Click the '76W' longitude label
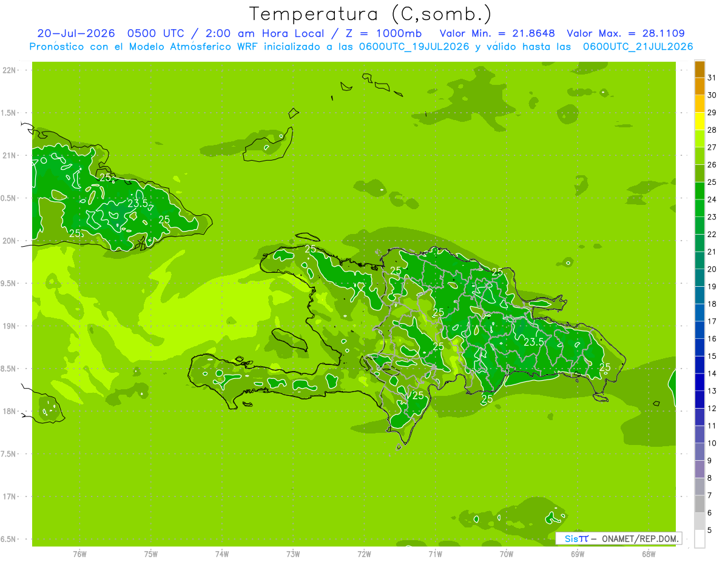The width and height of the screenshot is (728, 562). pos(79,554)
